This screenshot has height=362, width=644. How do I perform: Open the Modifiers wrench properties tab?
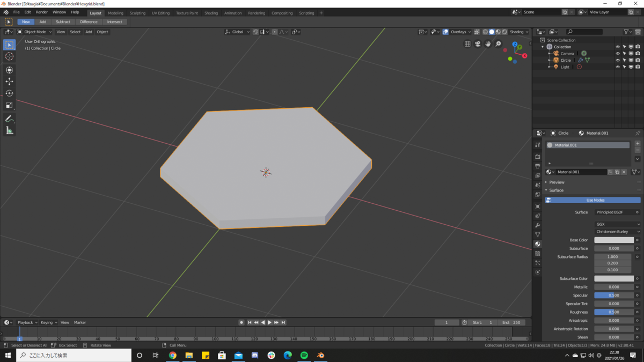coord(538,225)
